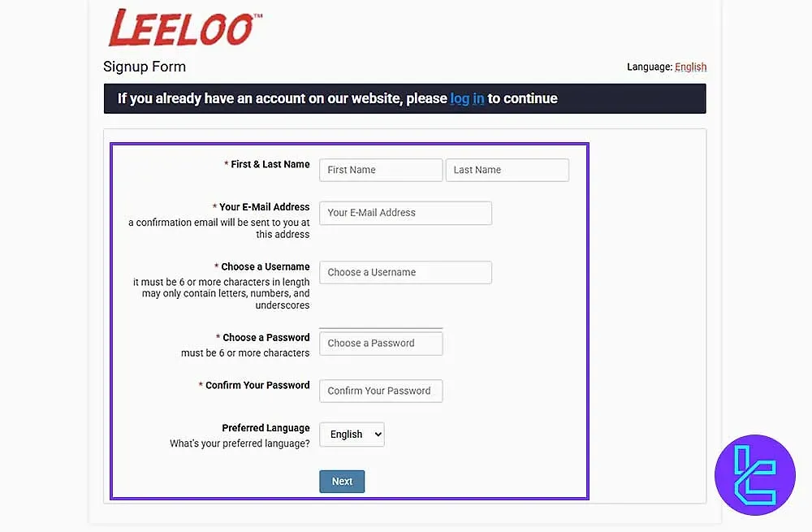Click the Signup Form heading
Viewport: 812px width, 532px height.
(145, 67)
